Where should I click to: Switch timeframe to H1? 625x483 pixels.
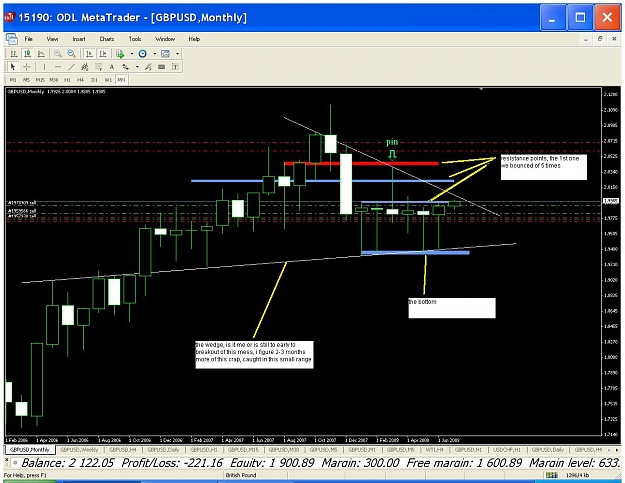67,80
